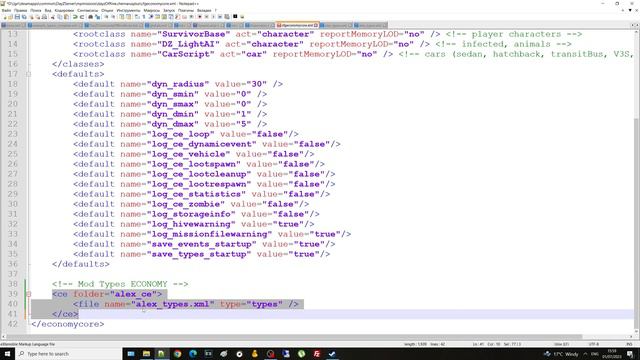Open the Поиск menu
The width and height of the screenshot is (640, 360).
point(36,11)
